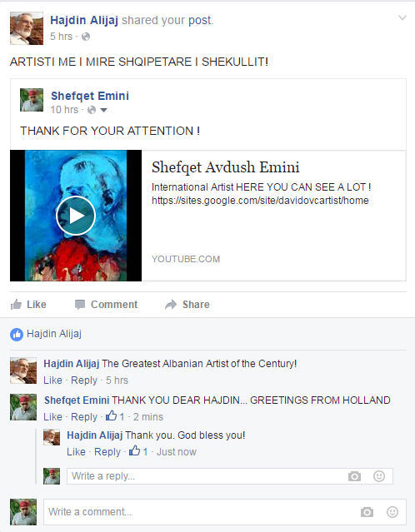
Task: Click globe privacy icon next to 5 hrs
Action: (86, 37)
